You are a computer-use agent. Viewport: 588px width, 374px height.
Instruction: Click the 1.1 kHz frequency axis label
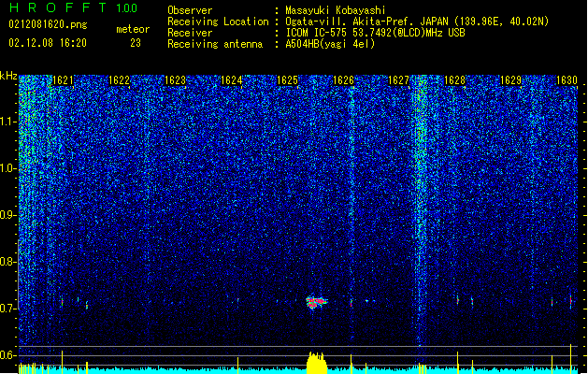point(7,122)
